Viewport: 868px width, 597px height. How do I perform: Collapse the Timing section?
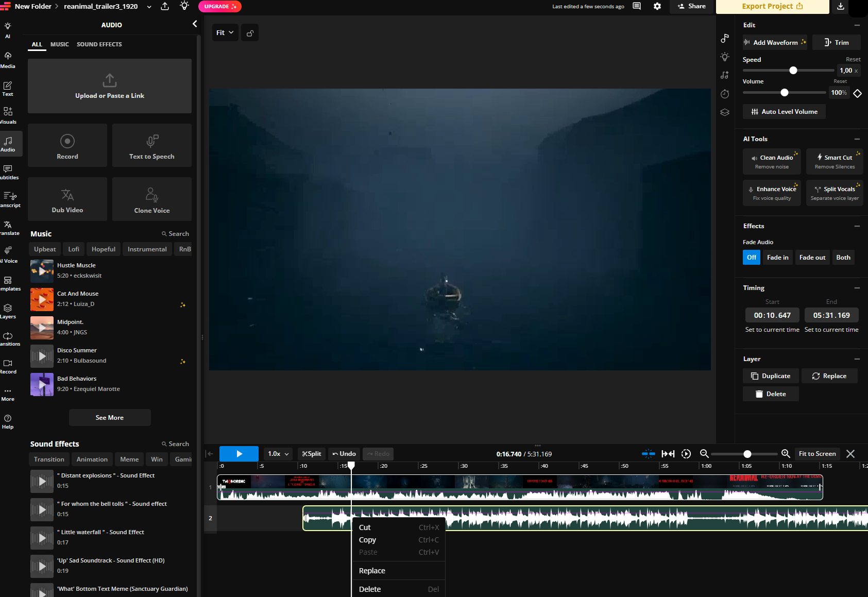click(857, 288)
